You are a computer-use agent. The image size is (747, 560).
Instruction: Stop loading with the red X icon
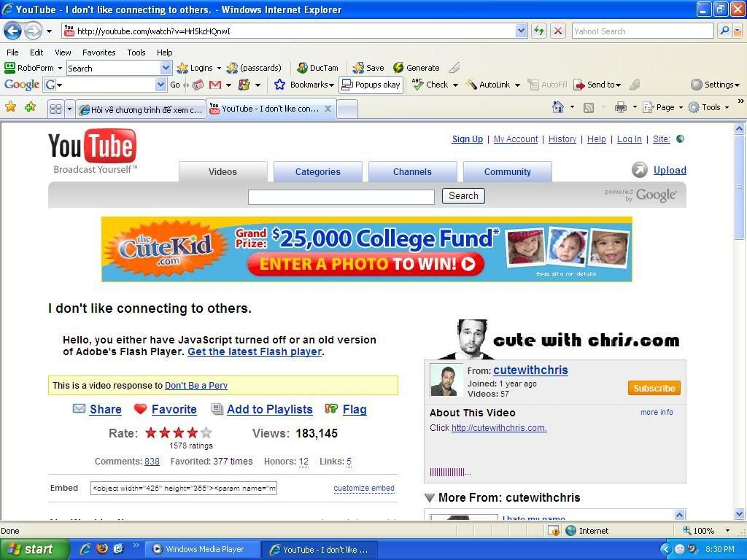[558, 31]
